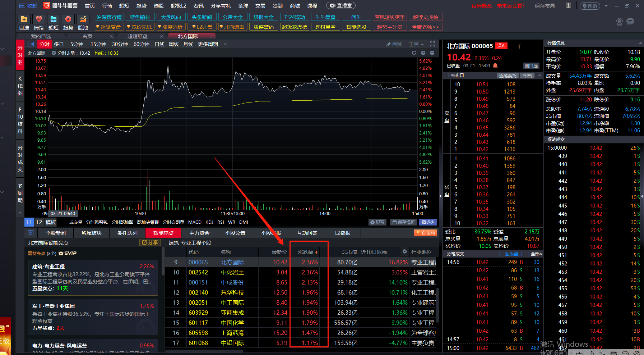Expand the 竞价先机 dropdown
The height and width of the screenshot is (355, 644).
coord(140,27)
